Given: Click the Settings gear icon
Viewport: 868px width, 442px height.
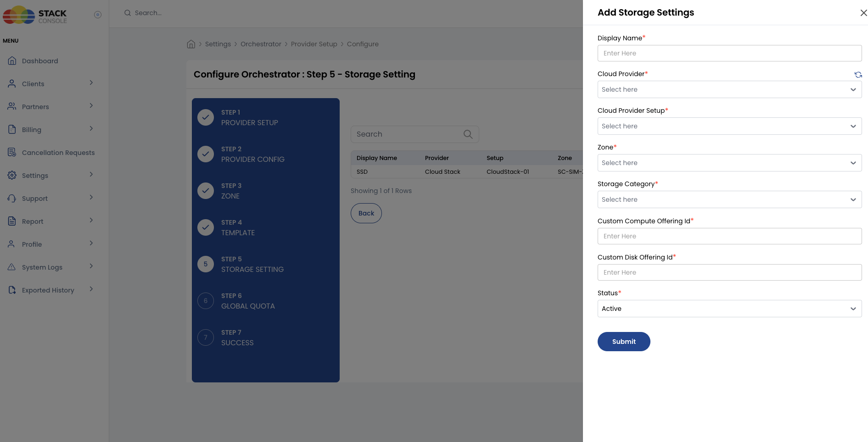Looking at the screenshot, I should [x=12, y=175].
